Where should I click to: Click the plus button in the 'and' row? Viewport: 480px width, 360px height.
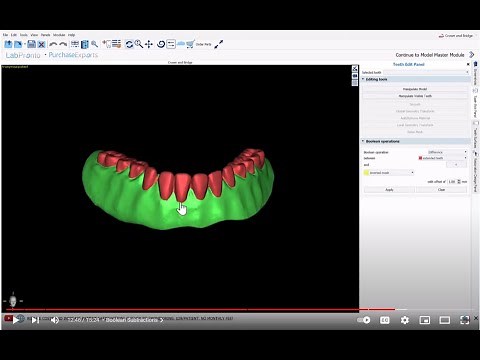point(456,165)
